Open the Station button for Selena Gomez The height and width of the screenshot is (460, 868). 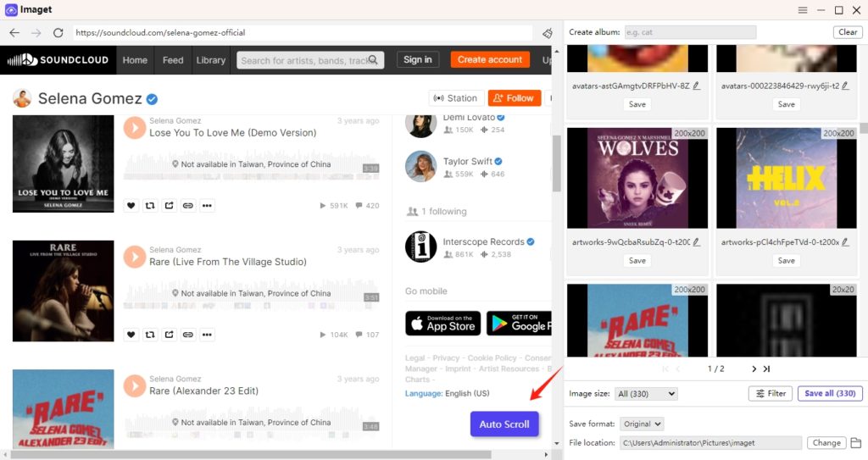(x=456, y=98)
